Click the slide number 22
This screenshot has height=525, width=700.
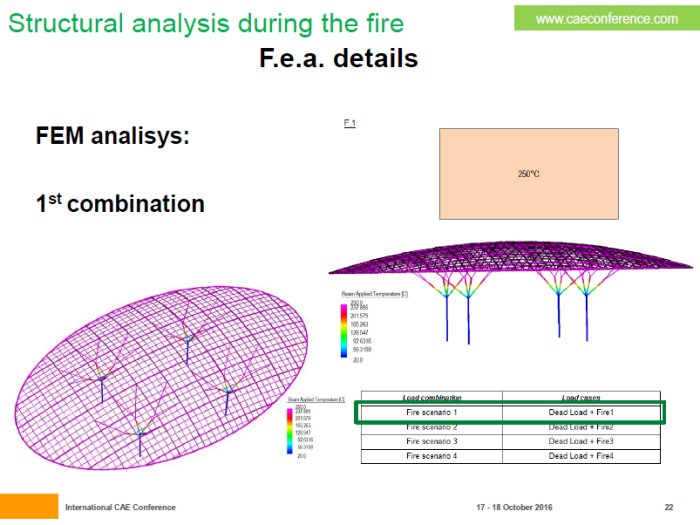point(668,508)
